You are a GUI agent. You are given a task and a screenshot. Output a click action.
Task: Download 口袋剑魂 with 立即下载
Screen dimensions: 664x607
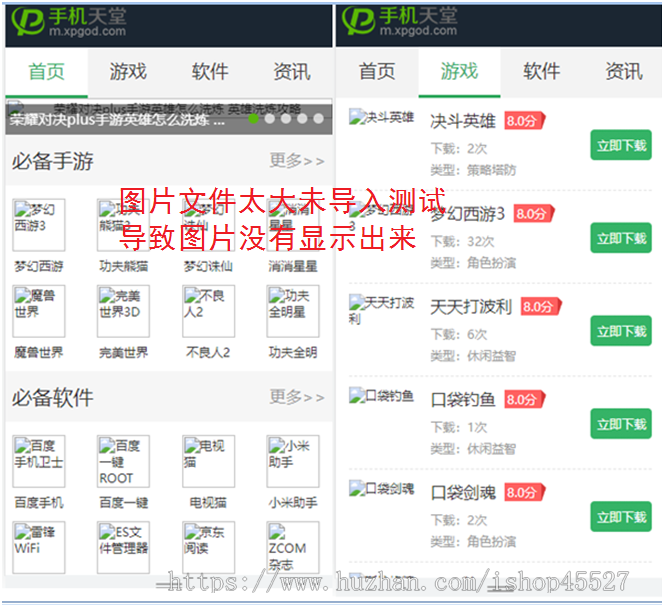pyautogui.click(x=621, y=517)
